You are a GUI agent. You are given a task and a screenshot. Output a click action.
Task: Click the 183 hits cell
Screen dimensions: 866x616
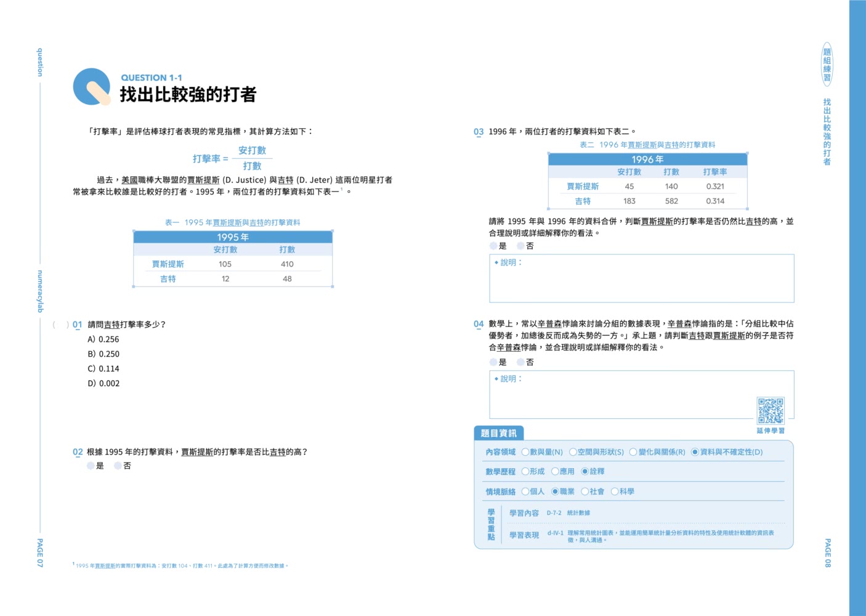click(629, 201)
